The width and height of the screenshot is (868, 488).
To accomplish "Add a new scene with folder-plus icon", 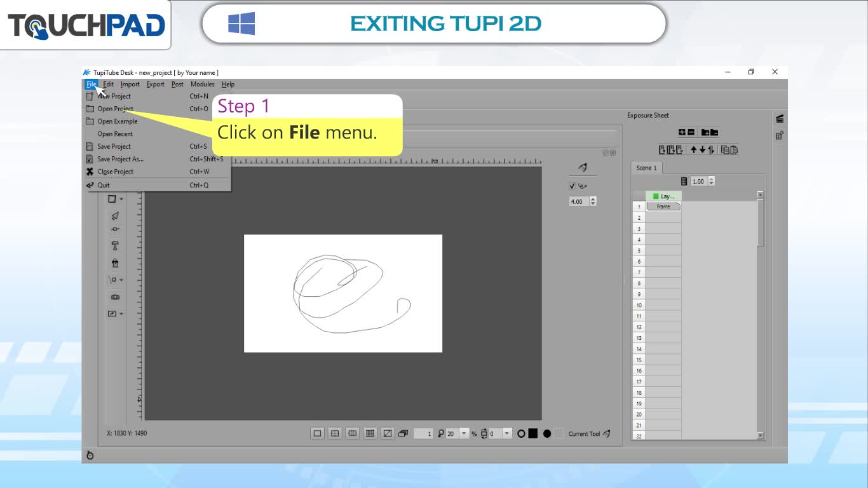I will [705, 132].
